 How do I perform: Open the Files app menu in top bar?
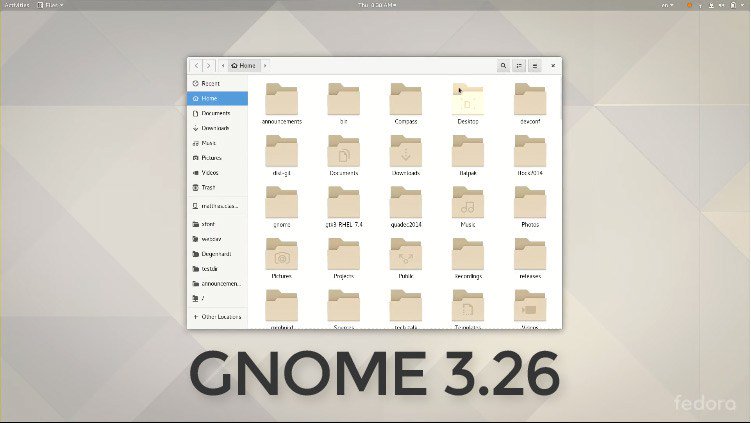(50, 5)
